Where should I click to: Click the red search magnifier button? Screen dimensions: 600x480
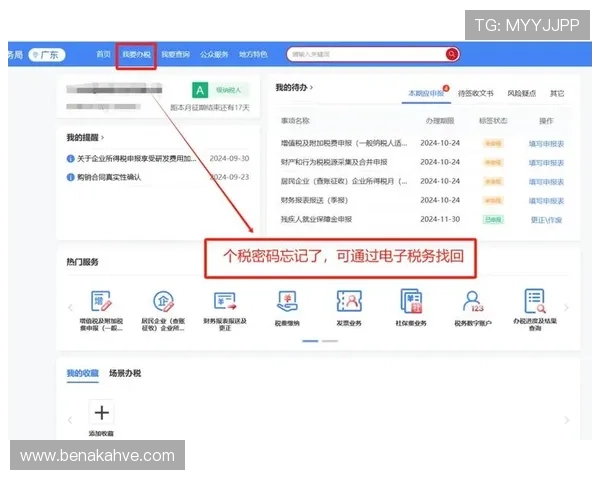(x=452, y=54)
